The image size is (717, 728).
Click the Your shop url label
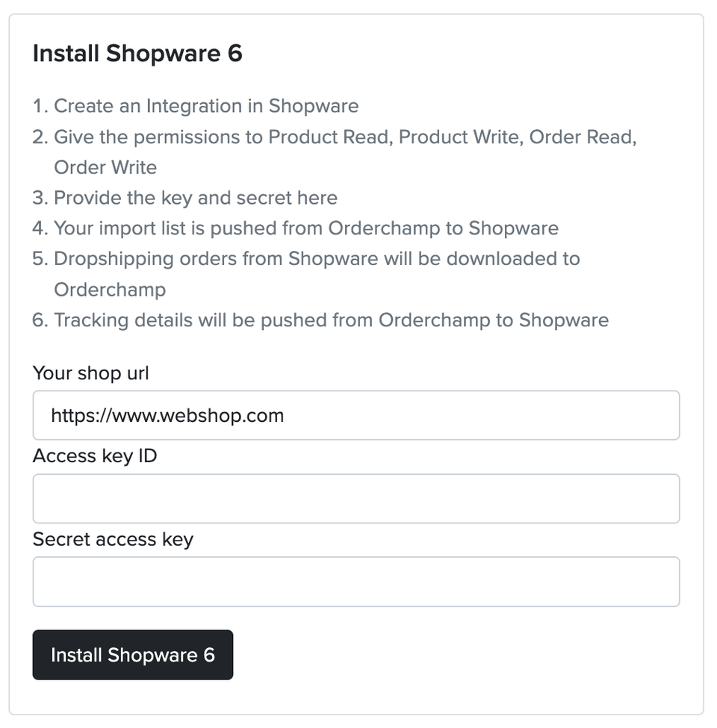[90, 373]
